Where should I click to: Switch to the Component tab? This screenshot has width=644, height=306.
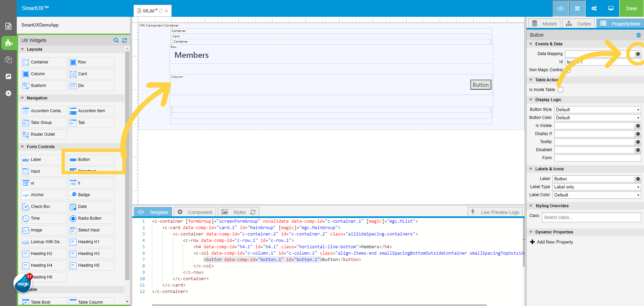(195, 212)
